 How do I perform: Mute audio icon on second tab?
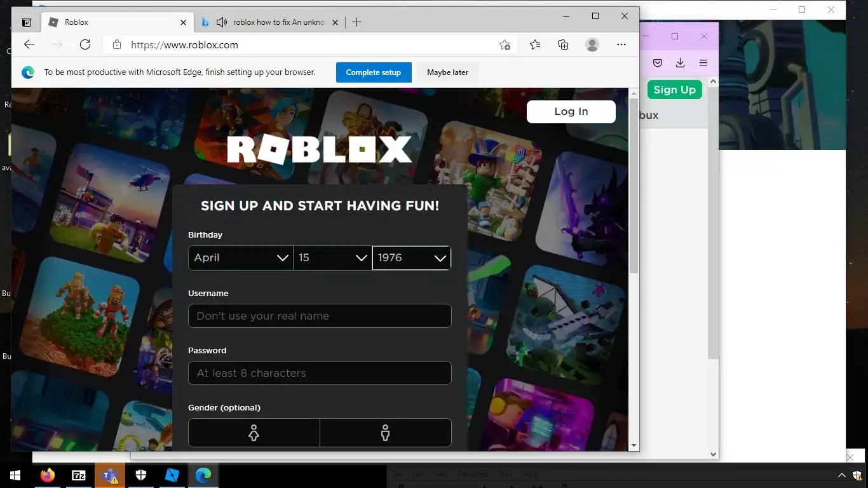click(221, 22)
